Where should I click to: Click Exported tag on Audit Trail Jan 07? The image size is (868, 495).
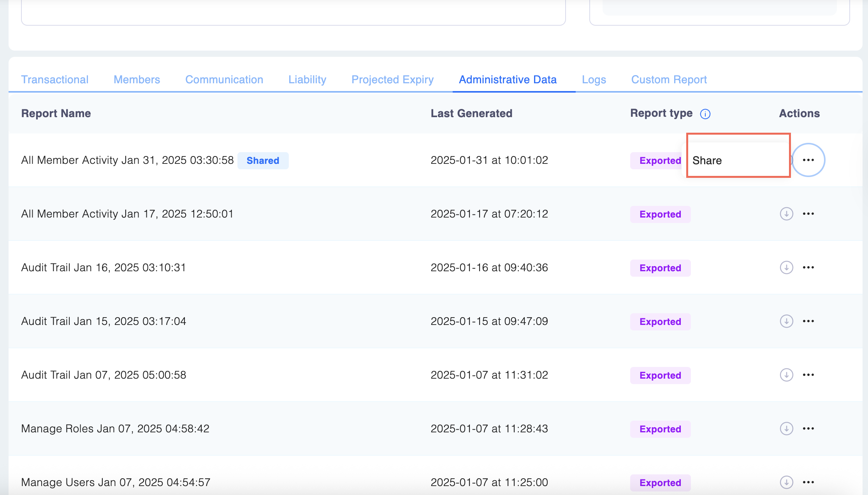(x=660, y=376)
